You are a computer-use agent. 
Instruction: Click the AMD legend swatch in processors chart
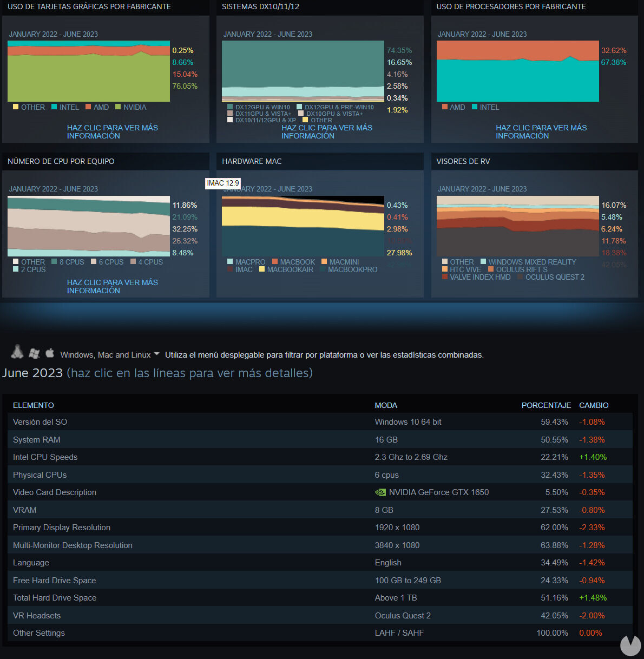click(x=445, y=107)
